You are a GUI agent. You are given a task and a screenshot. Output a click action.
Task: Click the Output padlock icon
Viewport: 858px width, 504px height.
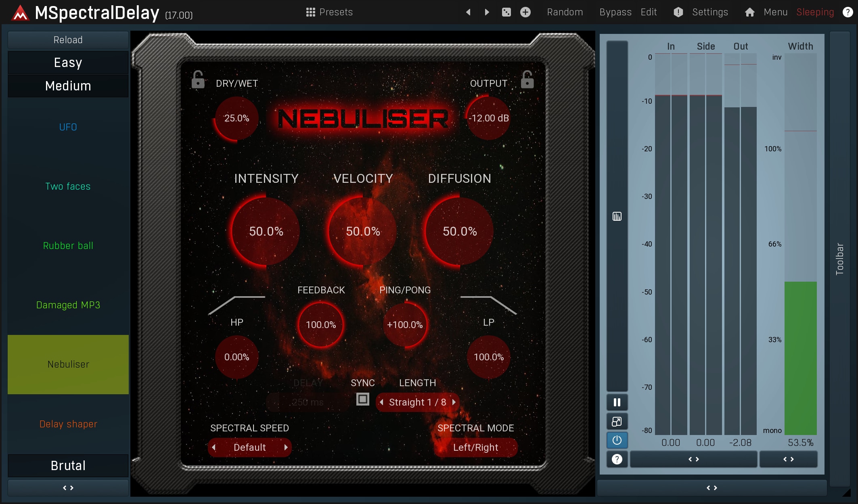click(x=527, y=79)
